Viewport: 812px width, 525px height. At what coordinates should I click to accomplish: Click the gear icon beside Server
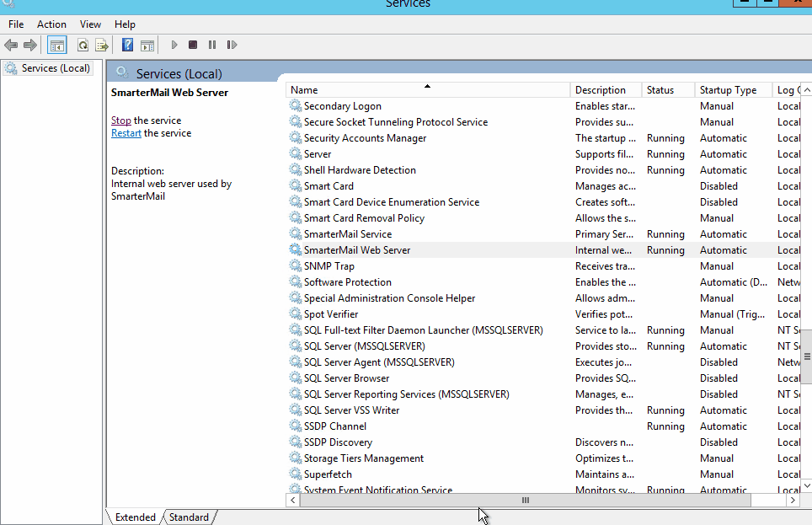point(295,154)
